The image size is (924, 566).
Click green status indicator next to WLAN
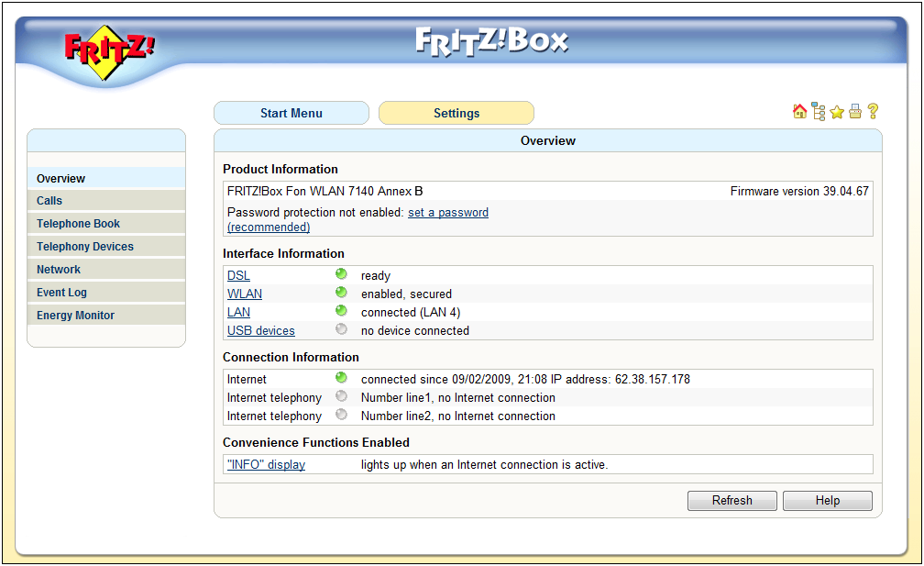[341, 292]
